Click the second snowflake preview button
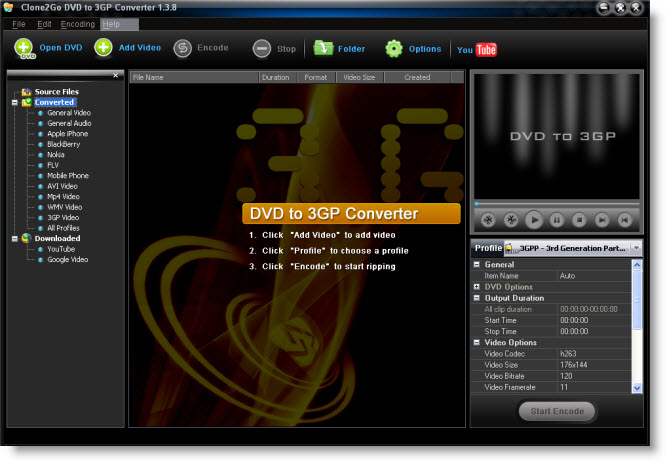Image resolution: width=666 pixels, height=462 pixels. [511, 220]
